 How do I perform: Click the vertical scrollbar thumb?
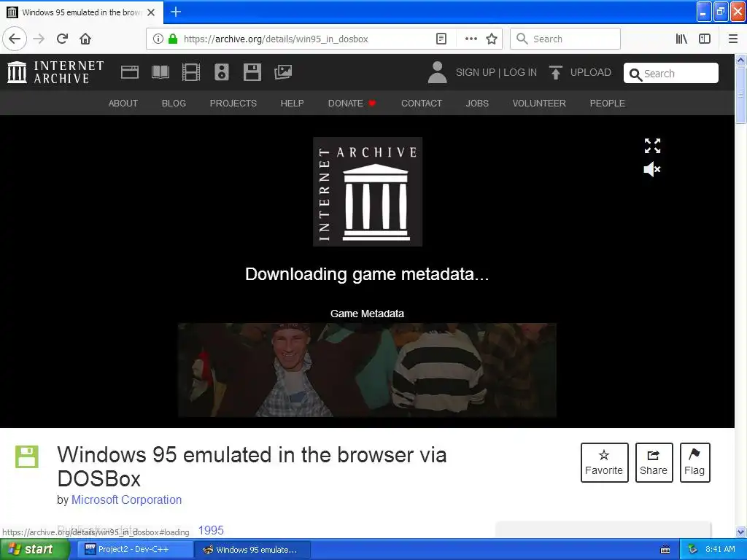coord(740,94)
